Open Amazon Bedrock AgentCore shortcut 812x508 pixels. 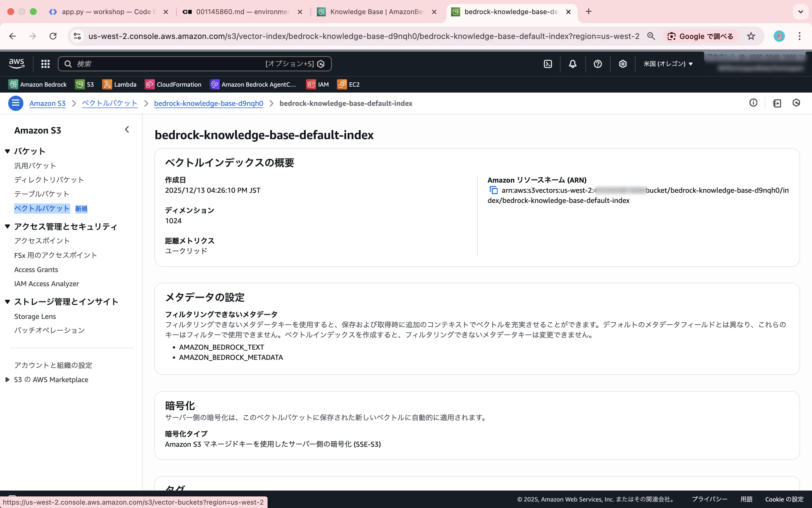point(253,84)
